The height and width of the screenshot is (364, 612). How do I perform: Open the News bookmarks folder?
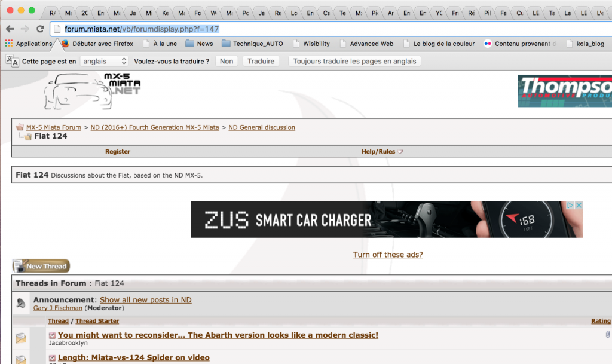coord(199,44)
